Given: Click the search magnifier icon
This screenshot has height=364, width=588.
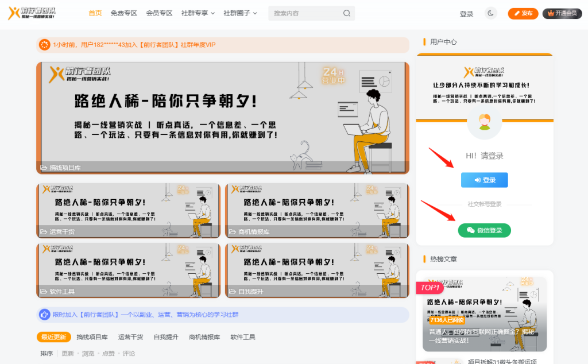Looking at the screenshot, I should (346, 13).
